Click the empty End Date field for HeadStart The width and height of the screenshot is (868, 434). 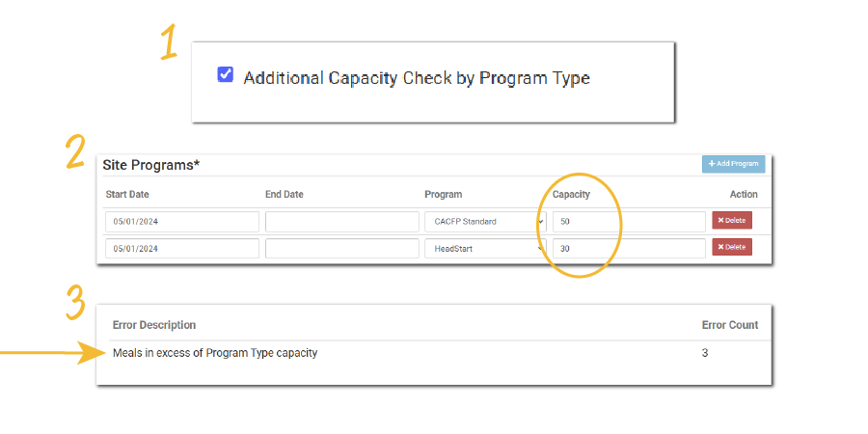coord(341,248)
